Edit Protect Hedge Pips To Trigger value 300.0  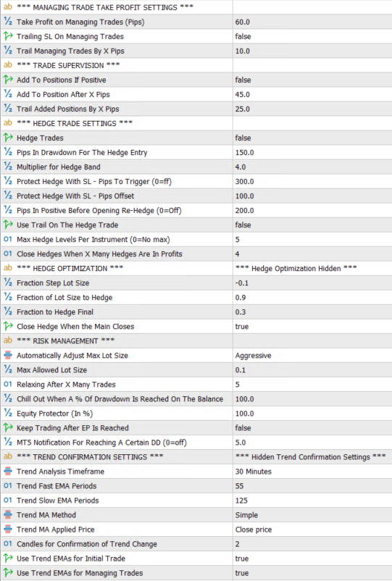point(244,181)
